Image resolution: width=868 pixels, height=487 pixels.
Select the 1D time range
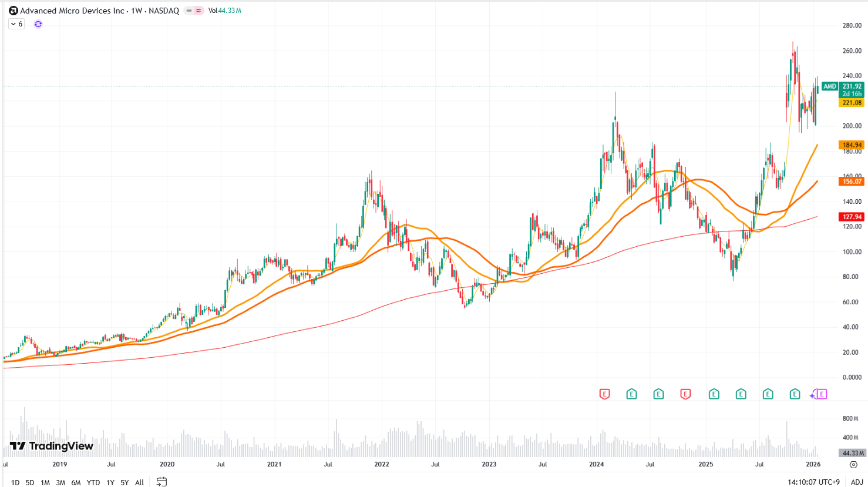(15, 482)
